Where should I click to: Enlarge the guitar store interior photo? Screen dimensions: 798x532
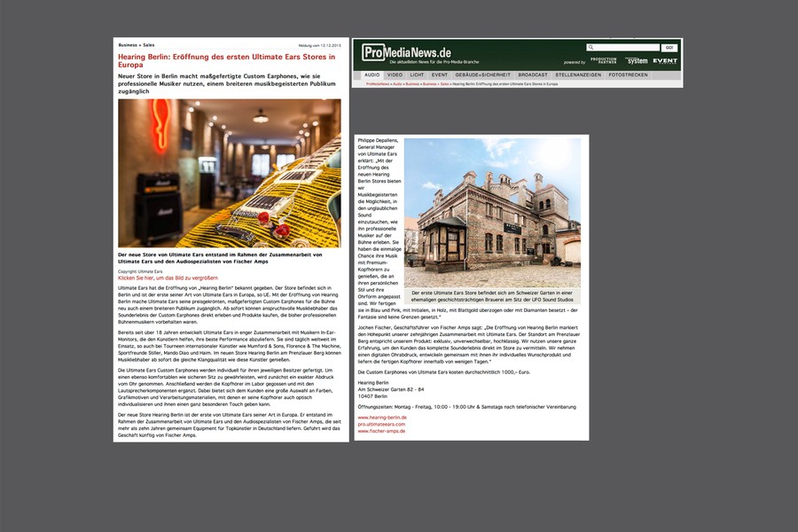pos(230,173)
